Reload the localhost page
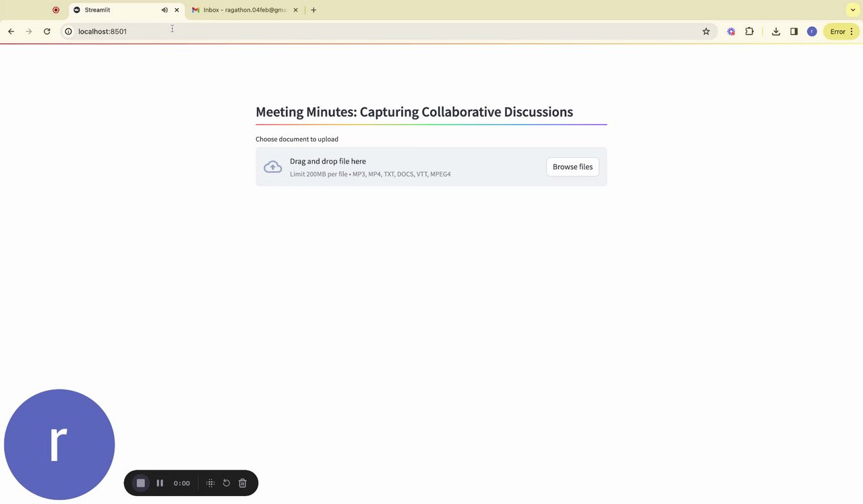Image resolution: width=863 pixels, height=504 pixels. click(47, 32)
